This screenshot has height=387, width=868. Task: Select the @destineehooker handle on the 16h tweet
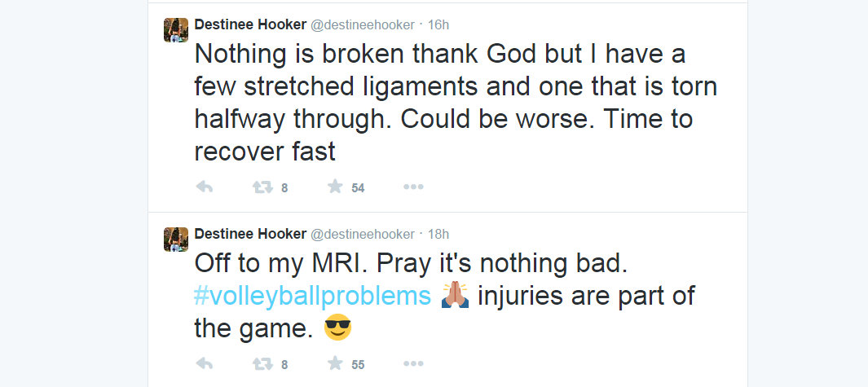(x=362, y=24)
